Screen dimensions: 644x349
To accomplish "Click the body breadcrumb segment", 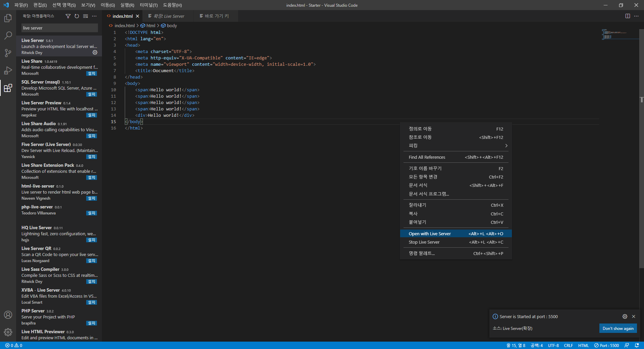I will point(169,26).
